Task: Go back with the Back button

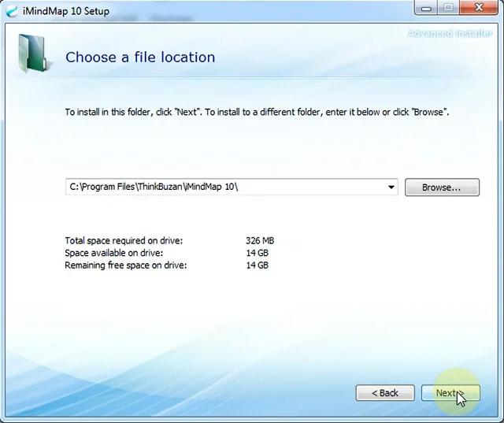Action: pos(385,393)
